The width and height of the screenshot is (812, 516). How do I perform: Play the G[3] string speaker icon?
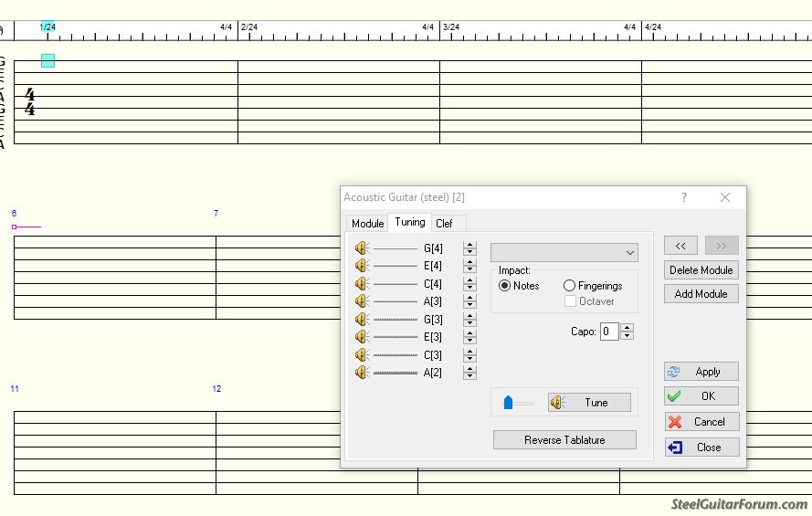pos(362,320)
